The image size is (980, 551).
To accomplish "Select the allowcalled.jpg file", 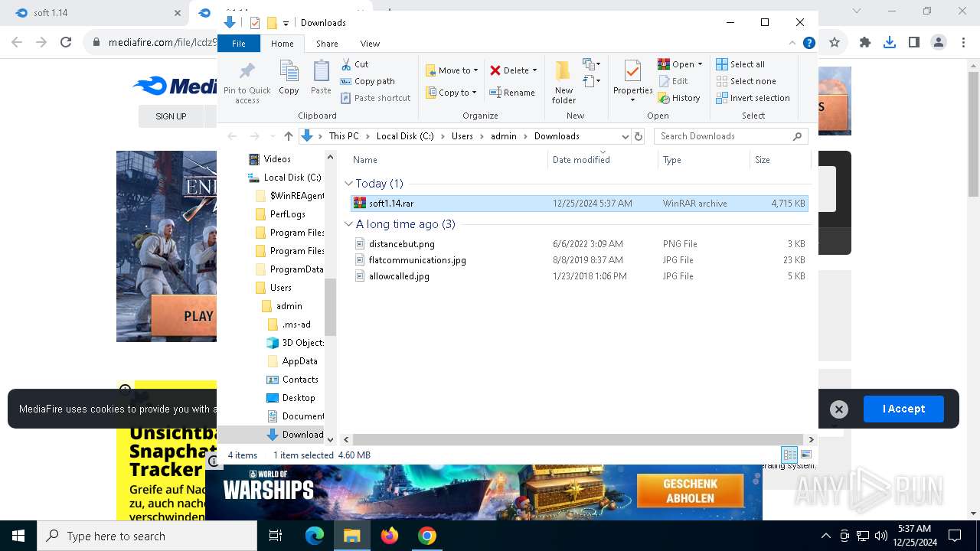I will click(579, 276).
